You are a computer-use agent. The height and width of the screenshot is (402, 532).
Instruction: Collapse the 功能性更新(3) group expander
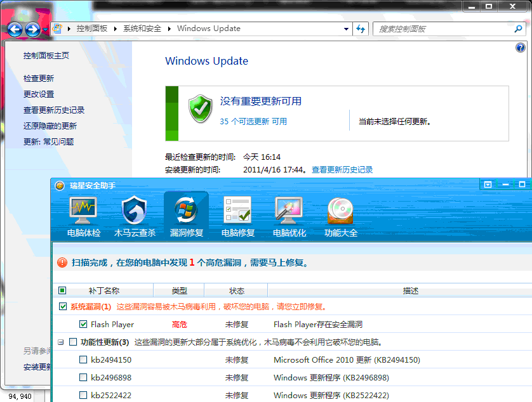click(x=60, y=342)
